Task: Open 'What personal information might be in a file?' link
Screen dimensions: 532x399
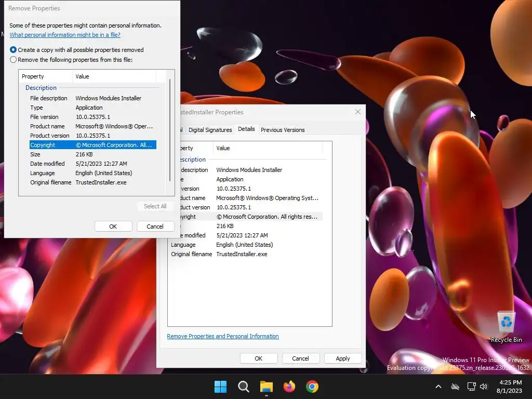Action: pos(65,35)
